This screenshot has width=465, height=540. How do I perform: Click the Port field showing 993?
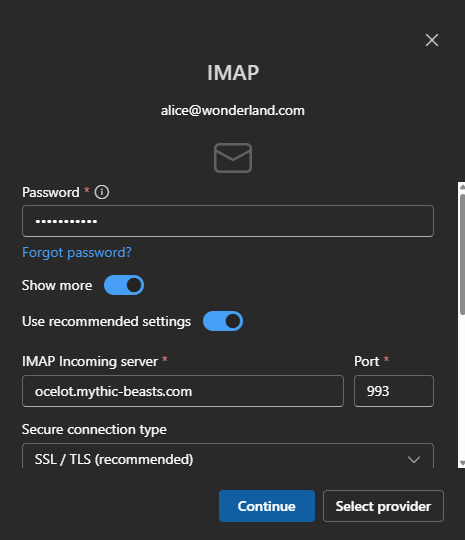pos(394,391)
